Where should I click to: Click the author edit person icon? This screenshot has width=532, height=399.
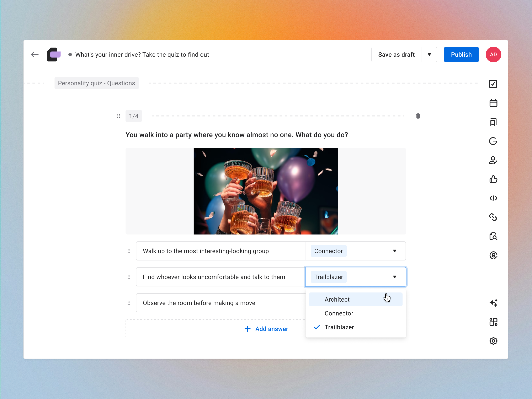point(493,160)
